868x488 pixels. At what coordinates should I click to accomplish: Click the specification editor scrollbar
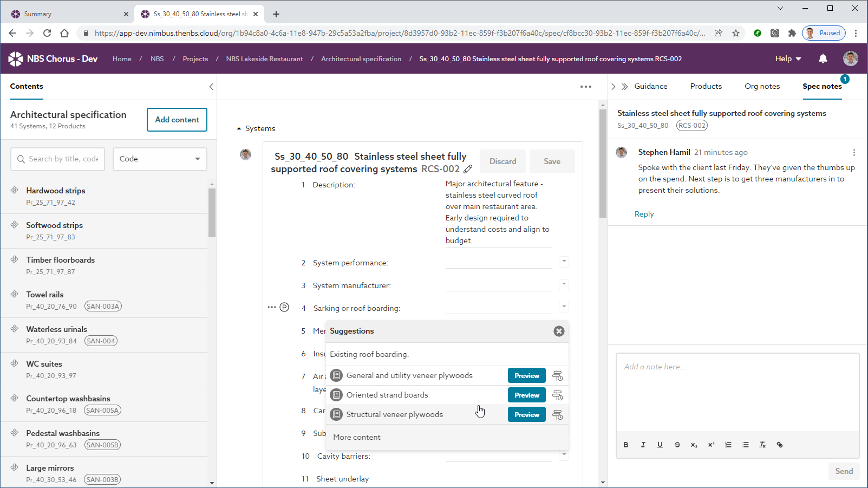pos(603,164)
